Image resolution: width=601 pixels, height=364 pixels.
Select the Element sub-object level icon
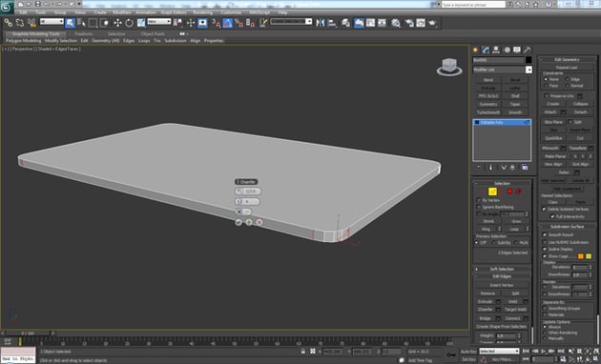518,192
